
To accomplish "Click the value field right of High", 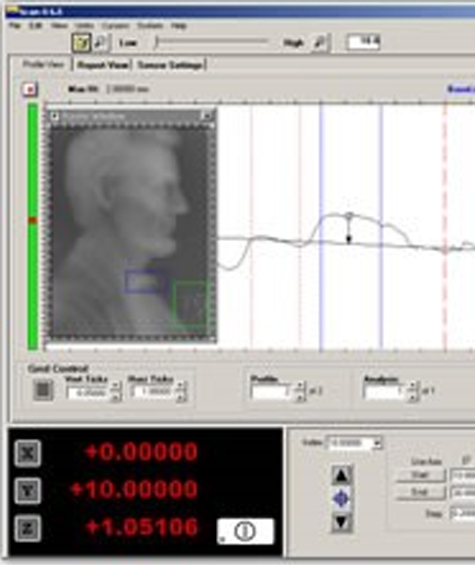I will (363, 42).
